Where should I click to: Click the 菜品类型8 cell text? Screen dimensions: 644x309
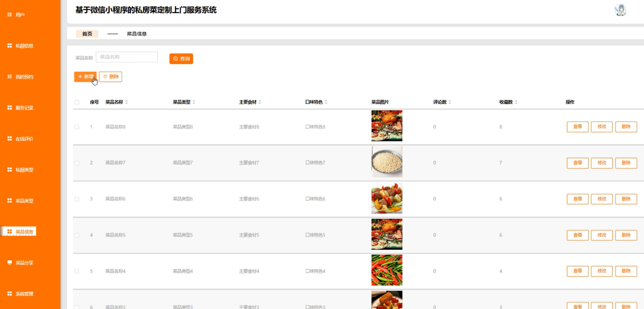[183, 127]
